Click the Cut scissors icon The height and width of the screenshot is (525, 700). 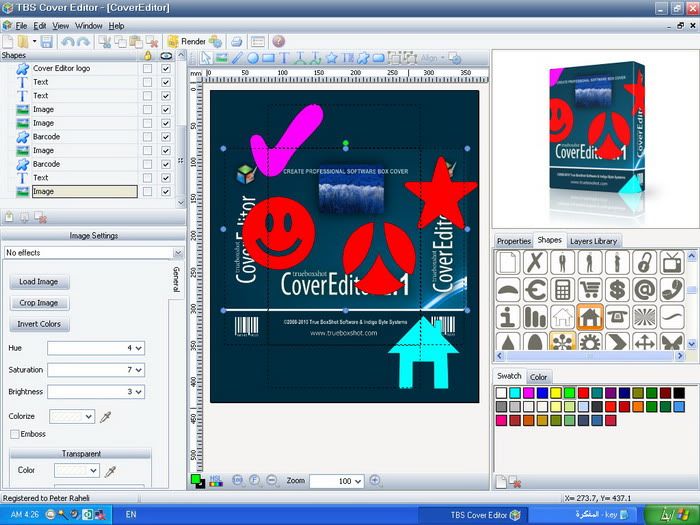[105, 42]
